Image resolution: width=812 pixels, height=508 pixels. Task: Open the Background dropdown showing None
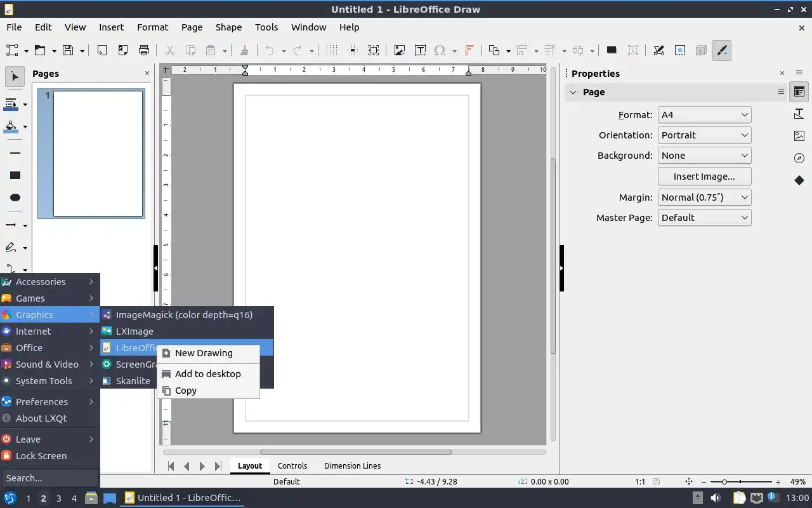coord(705,156)
